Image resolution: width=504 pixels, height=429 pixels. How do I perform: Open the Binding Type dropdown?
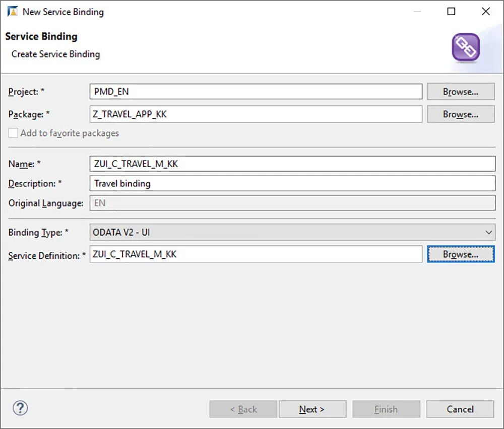292,232
